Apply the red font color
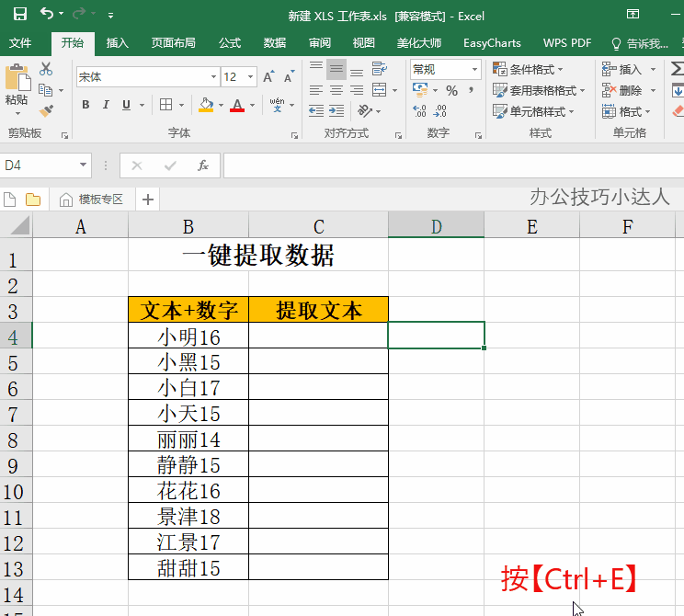This screenshot has width=684, height=616. 237,105
